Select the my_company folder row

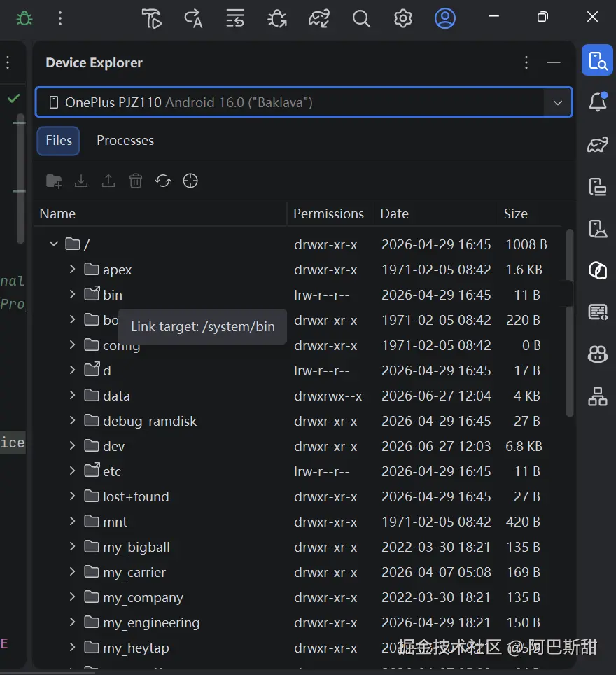pyautogui.click(x=299, y=597)
